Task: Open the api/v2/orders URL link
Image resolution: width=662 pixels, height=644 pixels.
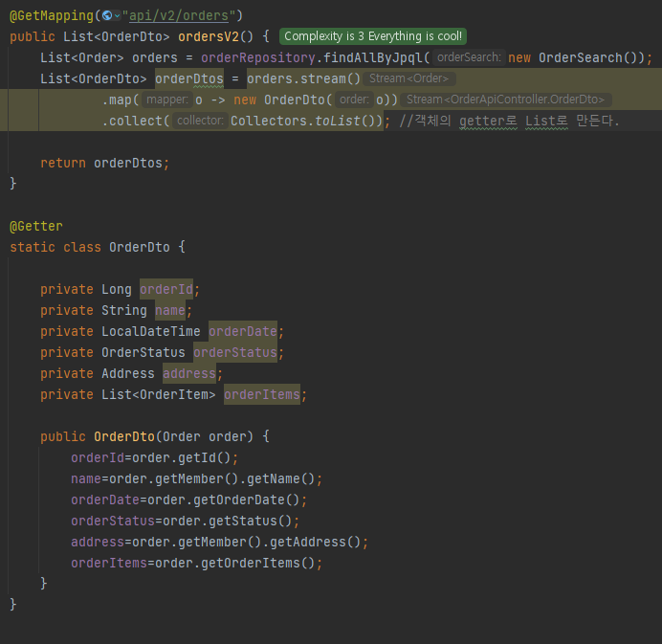Action: coord(179,15)
